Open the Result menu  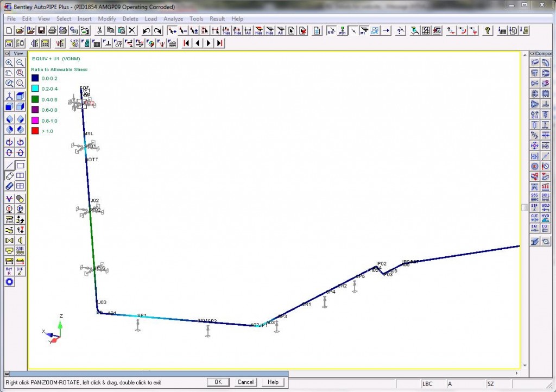tap(217, 18)
